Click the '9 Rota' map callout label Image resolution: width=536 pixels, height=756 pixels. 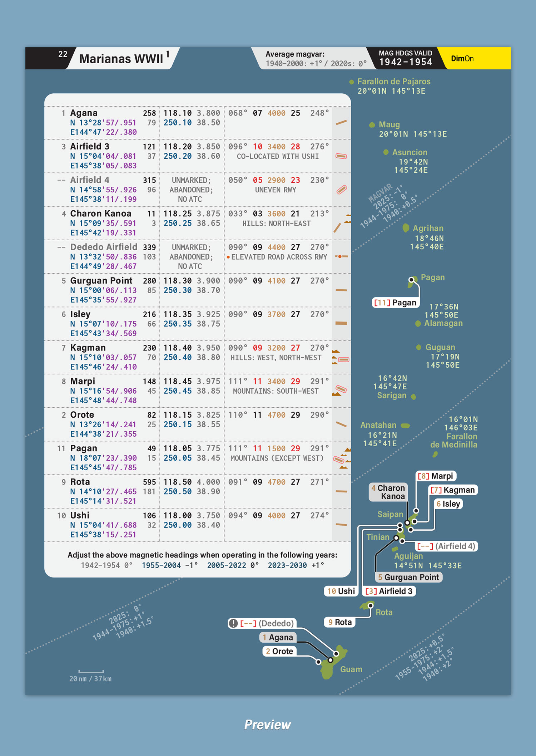pos(340,622)
